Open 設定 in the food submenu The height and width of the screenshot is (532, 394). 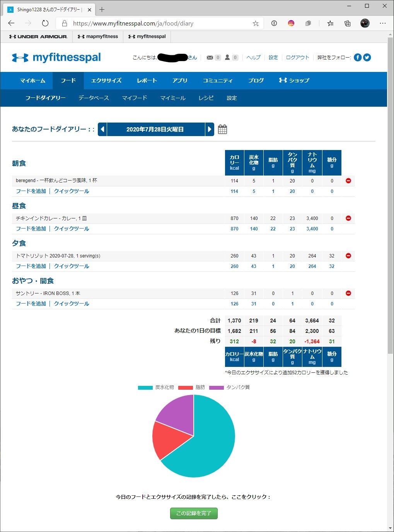click(x=232, y=98)
